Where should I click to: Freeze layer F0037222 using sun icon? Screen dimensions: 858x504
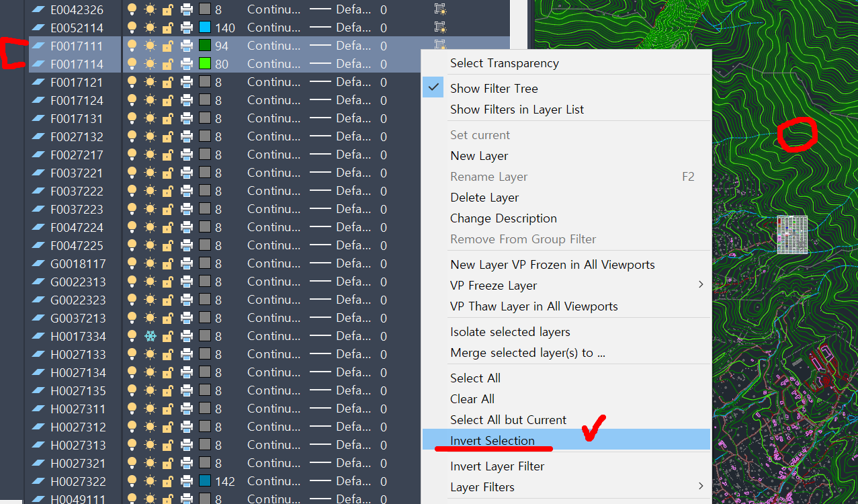(150, 191)
